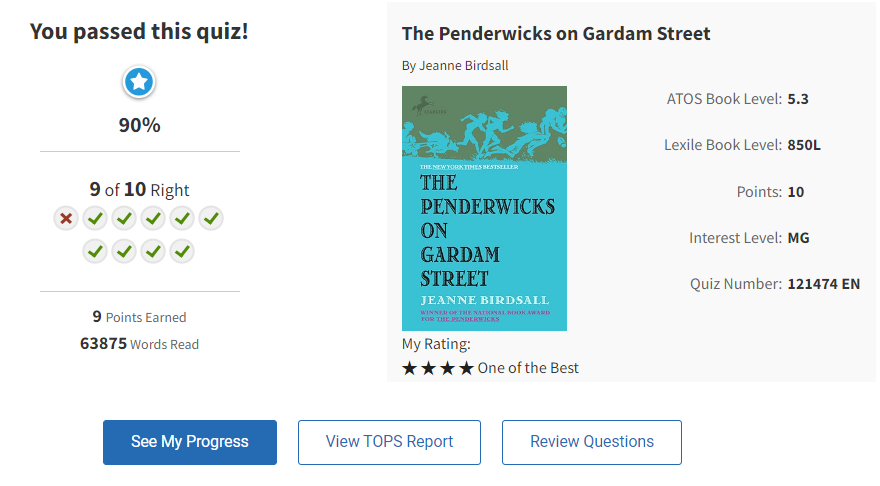Click the last checkmark in top row
880x486 pixels.
coord(210,218)
